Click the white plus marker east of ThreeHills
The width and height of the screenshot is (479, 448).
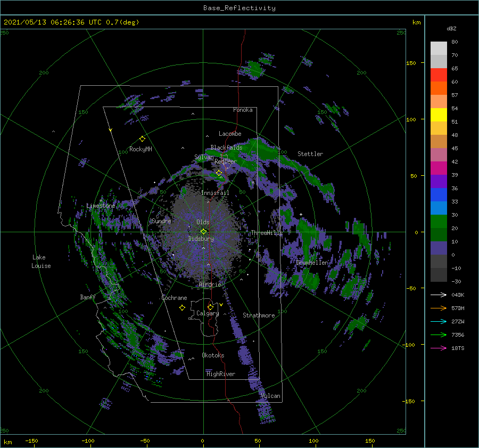pyautogui.click(x=301, y=214)
